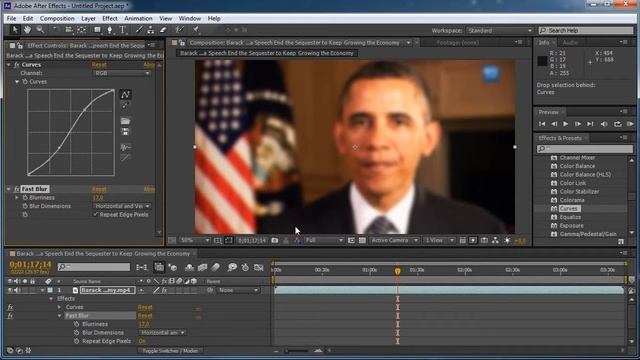Toggle the Repeat Edge Pixels checkbox
This screenshot has width=640, height=360.
point(96,215)
